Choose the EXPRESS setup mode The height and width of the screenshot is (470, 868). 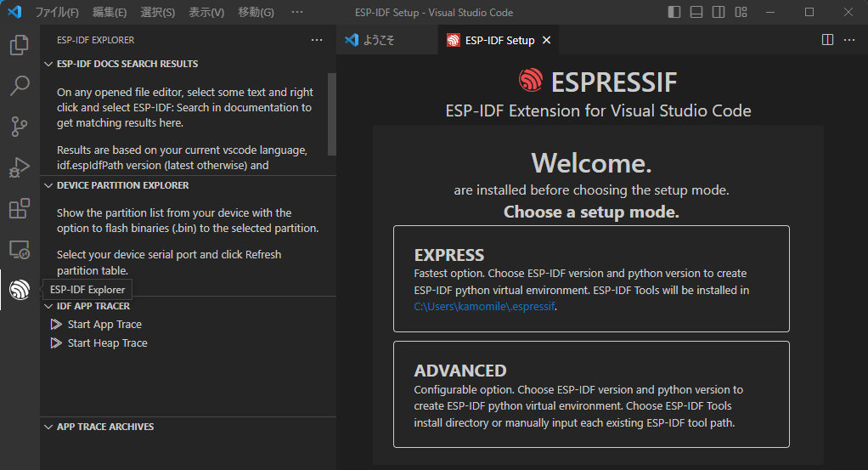[591, 278]
